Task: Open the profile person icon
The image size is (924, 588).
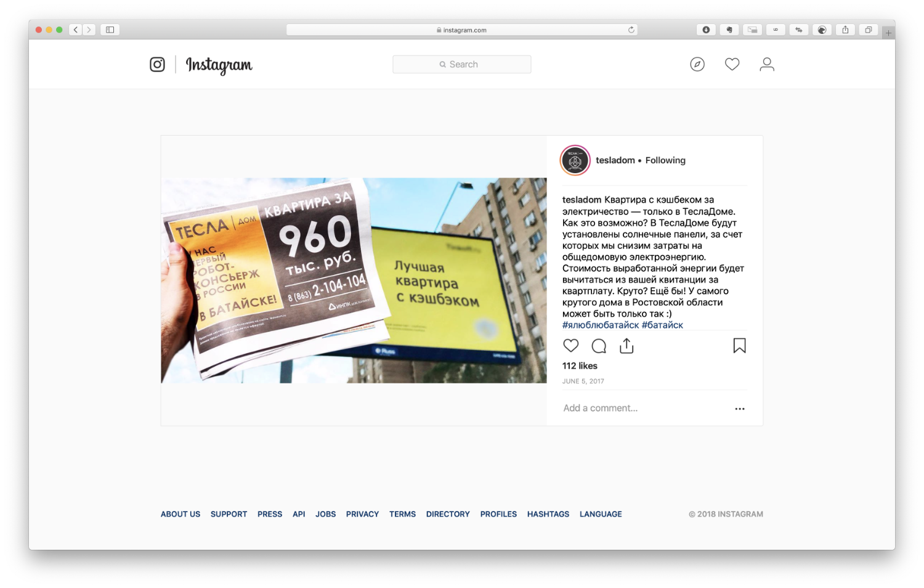Action: [767, 64]
